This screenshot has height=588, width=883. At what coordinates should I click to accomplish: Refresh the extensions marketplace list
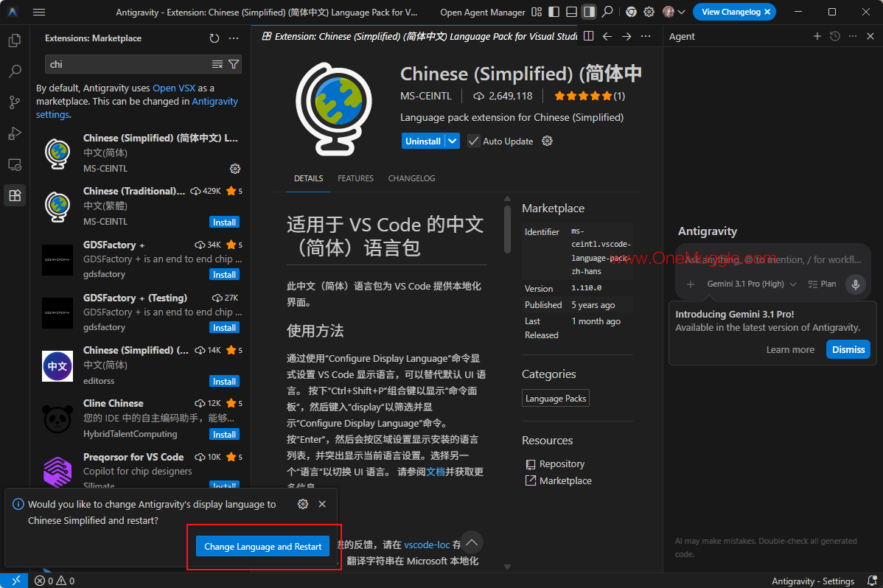click(x=214, y=38)
